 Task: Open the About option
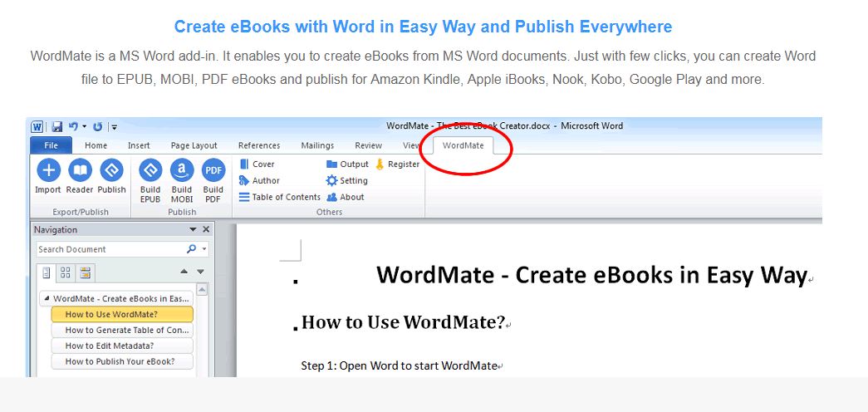tap(345, 197)
